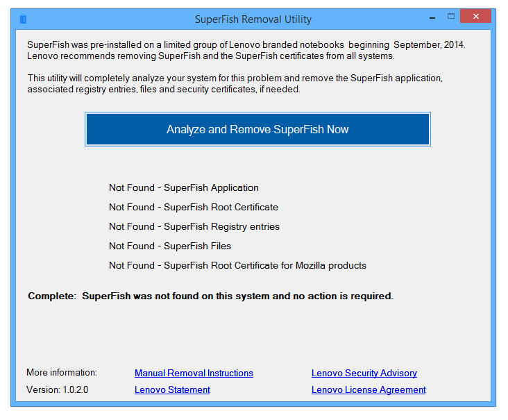508x420 pixels.
Task: Open Lenovo License Agreement link
Action: 369,390
